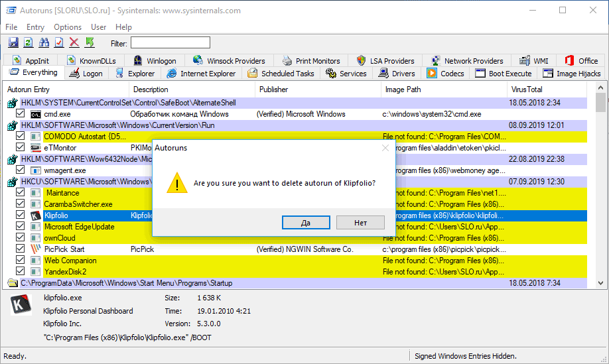Screen dimensions: 609x364
Task: Uncheck the Maintance entry checkbox
Action: [20, 192]
